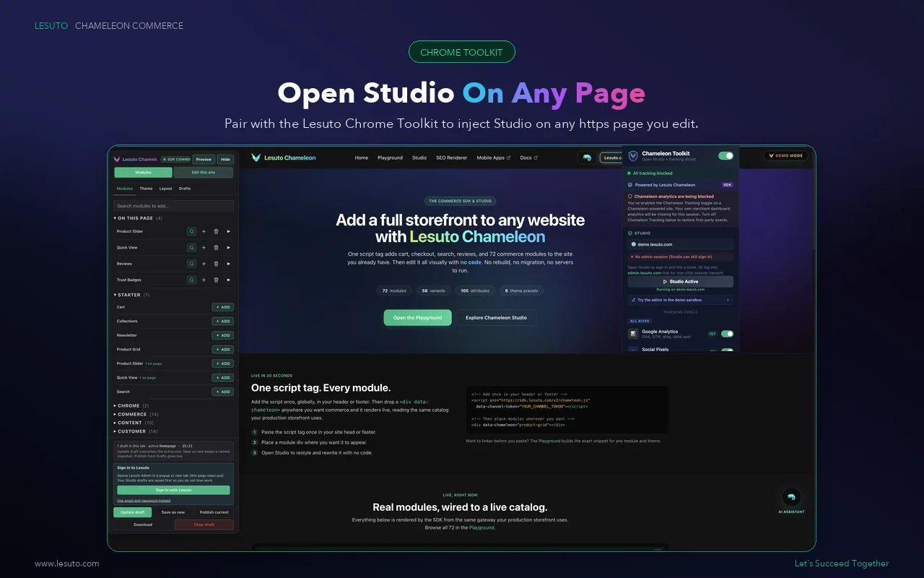Image resolution: width=924 pixels, height=578 pixels.
Task: Click Use email and password instead link
Action: pyautogui.click(x=144, y=500)
